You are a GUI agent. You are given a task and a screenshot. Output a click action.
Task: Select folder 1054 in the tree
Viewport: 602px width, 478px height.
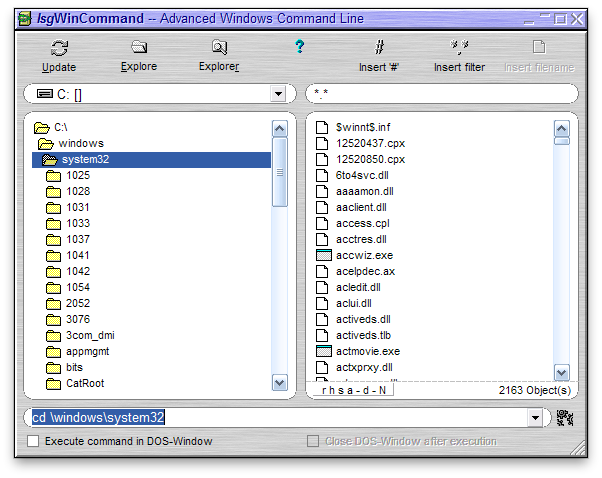(78, 288)
